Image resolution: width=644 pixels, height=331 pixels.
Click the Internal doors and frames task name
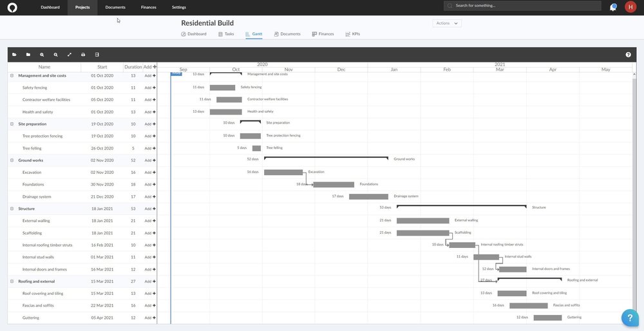45,269
